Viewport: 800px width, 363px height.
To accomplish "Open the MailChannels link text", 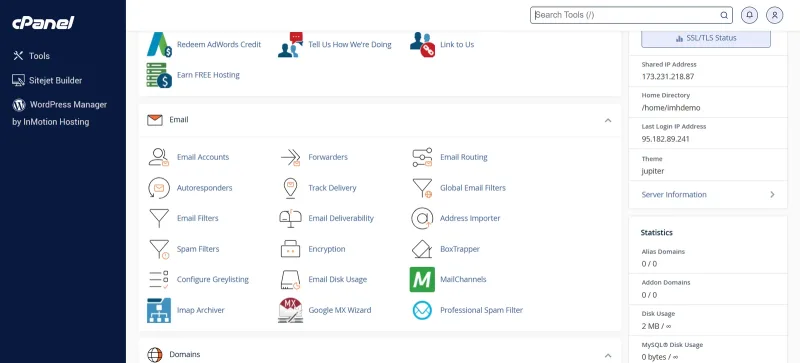I will (463, 279).
